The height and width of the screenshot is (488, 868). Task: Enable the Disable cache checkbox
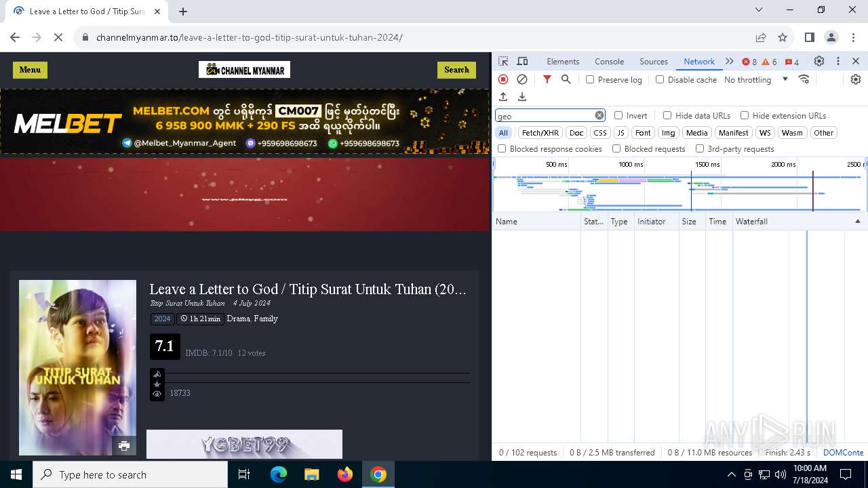tap(660, 79)
